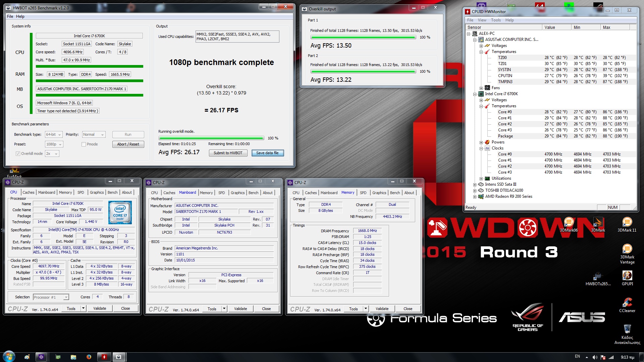Open the volume speaker tray icon
This screenshot has height=362, width=644.
coord(595,357)
